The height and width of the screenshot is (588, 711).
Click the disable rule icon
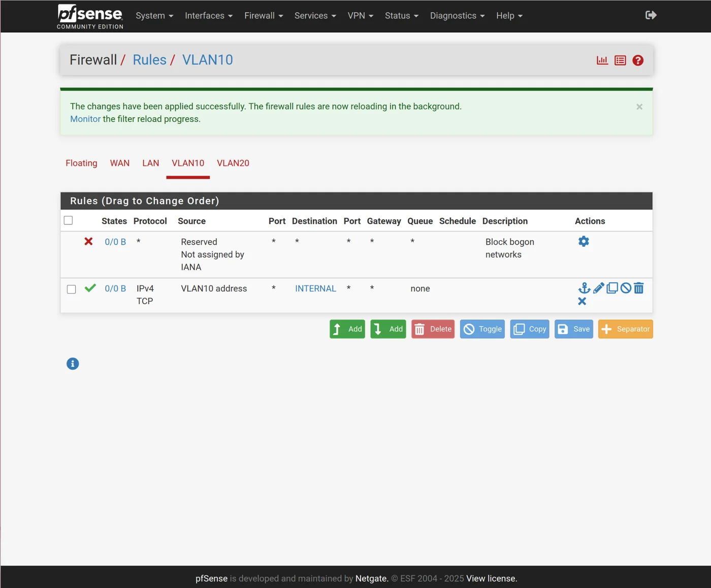(x=625, y=288)
